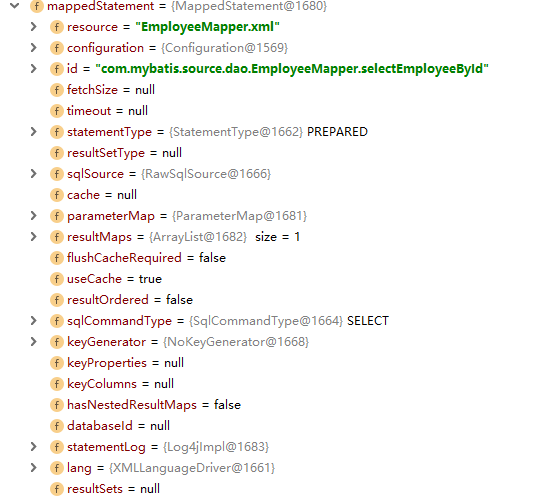Viewport: 536px width, 503px height.
Task: Click the field icon beside statementType
Action: 57,132
